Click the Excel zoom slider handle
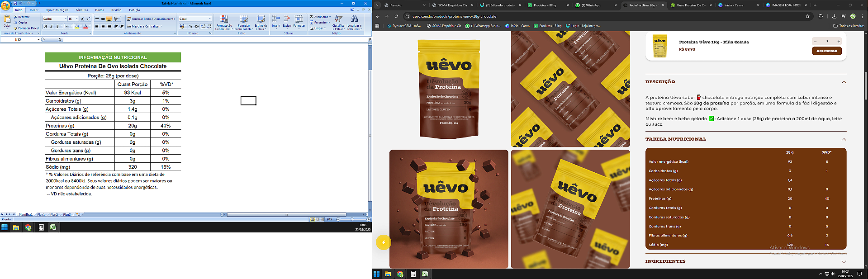 click(x=352, y=219)
